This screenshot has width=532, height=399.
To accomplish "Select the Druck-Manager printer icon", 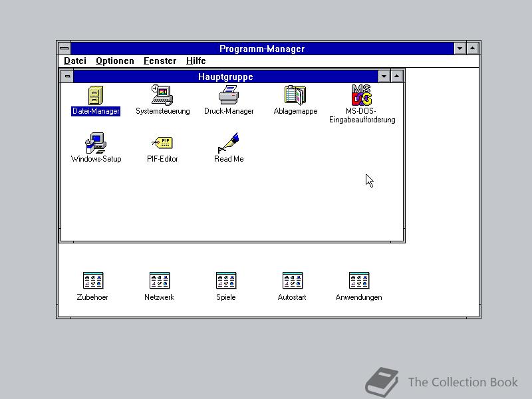I will point(229,95).
